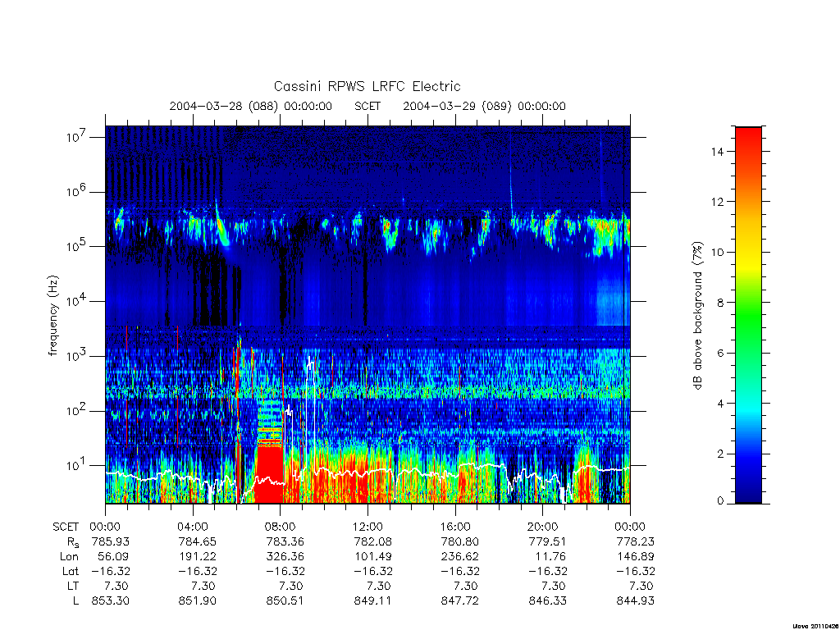The width and height of the screenshot is (840, 630).
Task: Click the cyan band at 4 dB on the color bar
Action: point(748,404)
